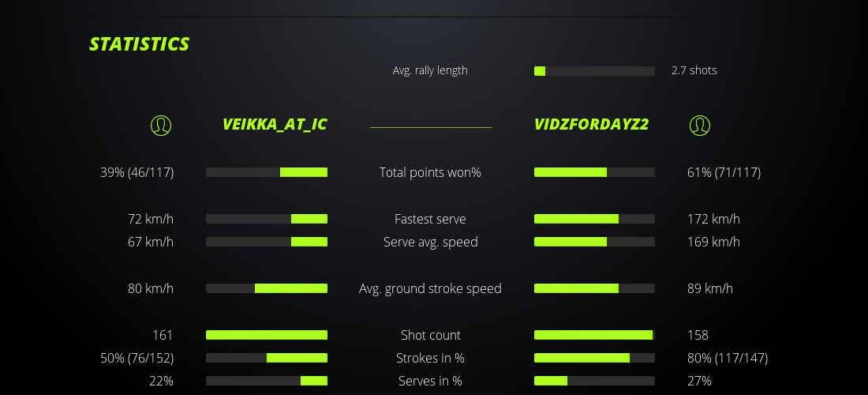Click the 172 km/h fastest serve value

tap(713, 219)
